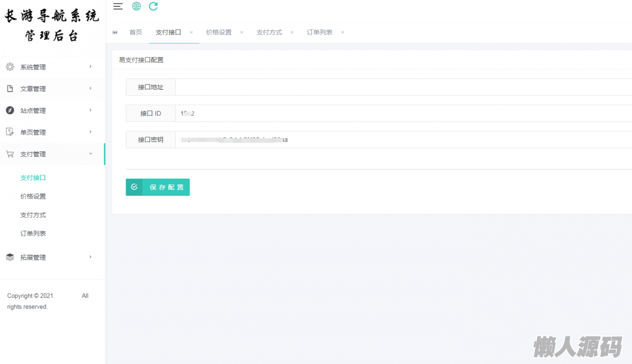Click the 接口 ID field label
The image size is (632, 364).
tap(151, 113)
